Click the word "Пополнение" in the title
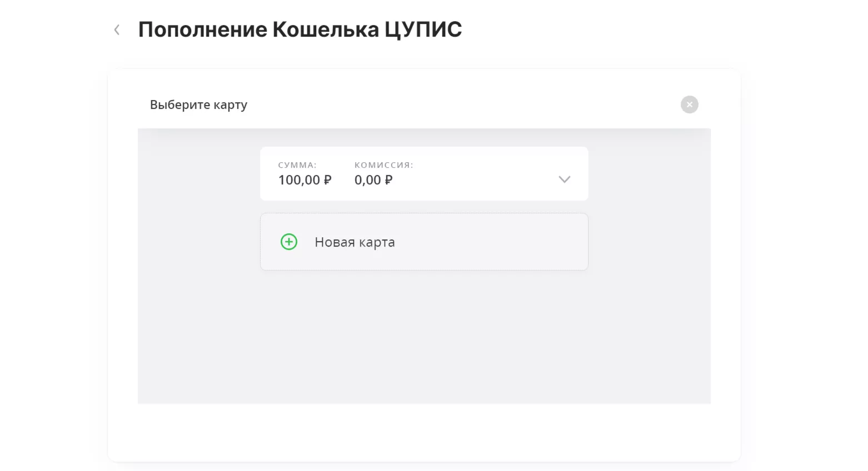 (x=203, y=29)
